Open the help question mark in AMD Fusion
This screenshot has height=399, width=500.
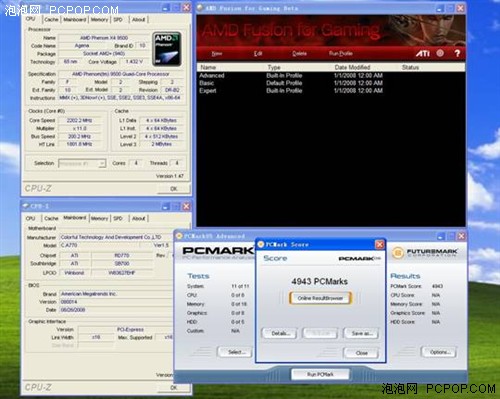[x=457, y=53]
